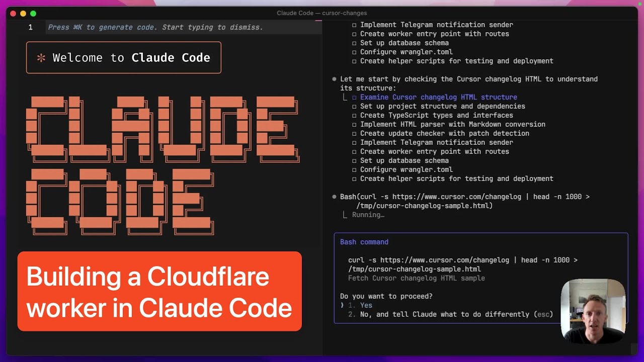The width and height of the screenshot is (644, 362).
Task: Click the 'Implement HTML parser with Markdown conversion' text
Action: (453, 124)
